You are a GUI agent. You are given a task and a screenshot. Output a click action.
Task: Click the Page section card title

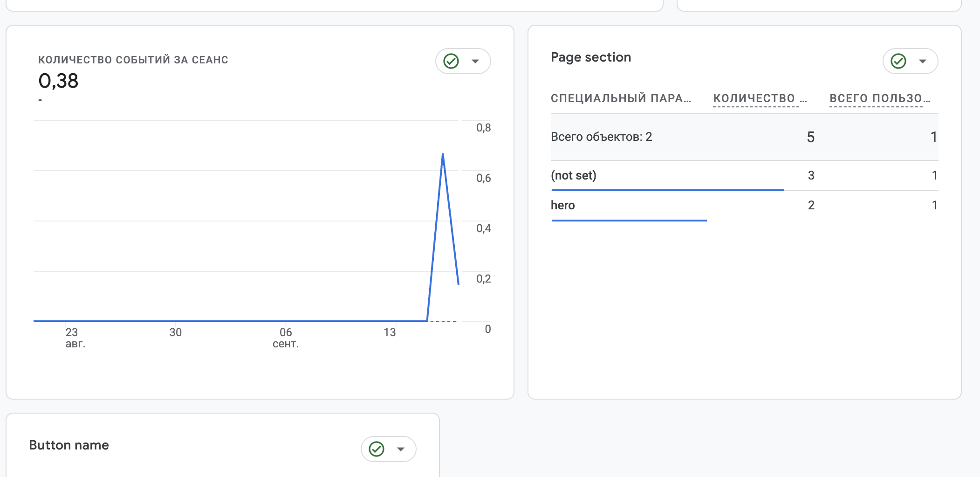tap(591, 57)
